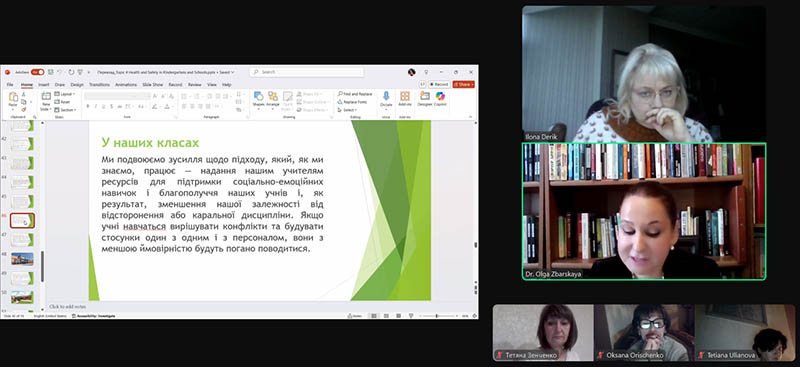Open the Slide Show tab

pyautogui.click(x=153, y=85)
